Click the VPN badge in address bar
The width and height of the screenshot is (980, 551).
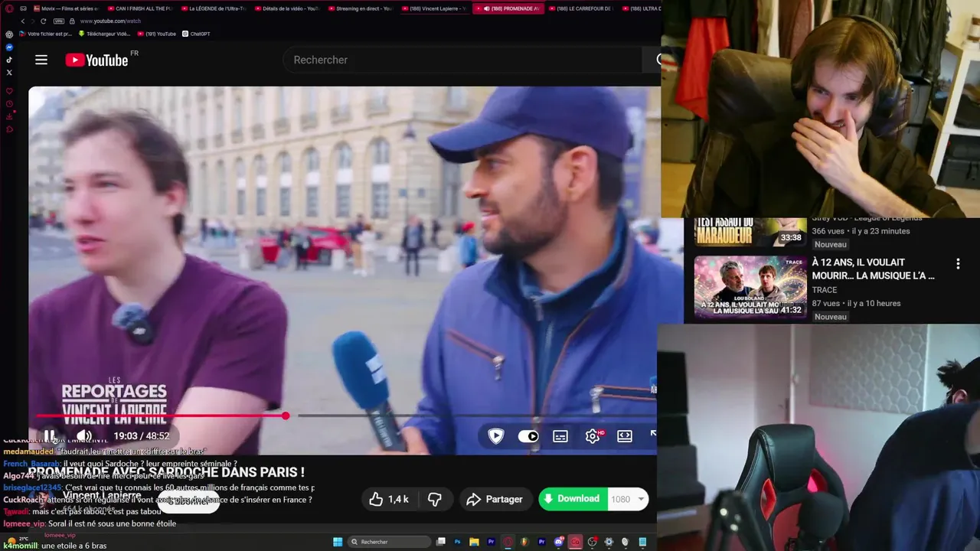58,21
